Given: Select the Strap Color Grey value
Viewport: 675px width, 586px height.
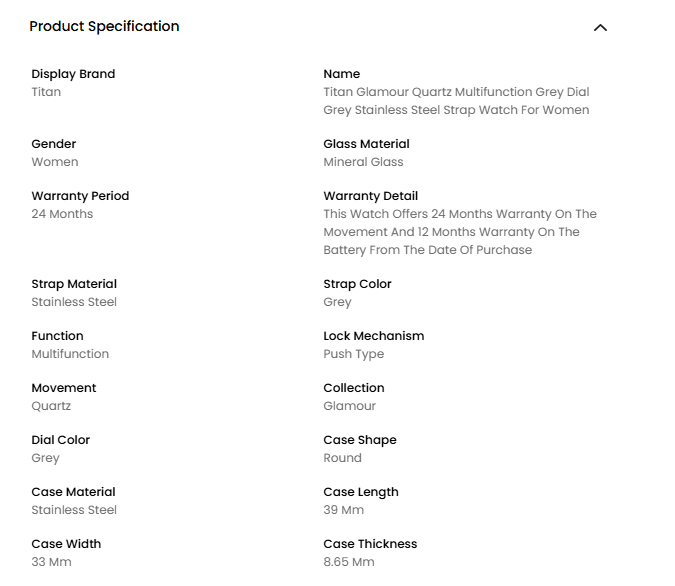Looking at the screenshot, I should point(337,302).
